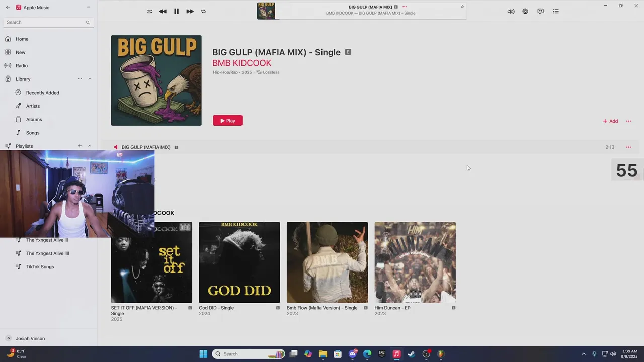Open Microsoft Edge from the taskbar
The height and width of the screenshot is (362, 644).
367,354
